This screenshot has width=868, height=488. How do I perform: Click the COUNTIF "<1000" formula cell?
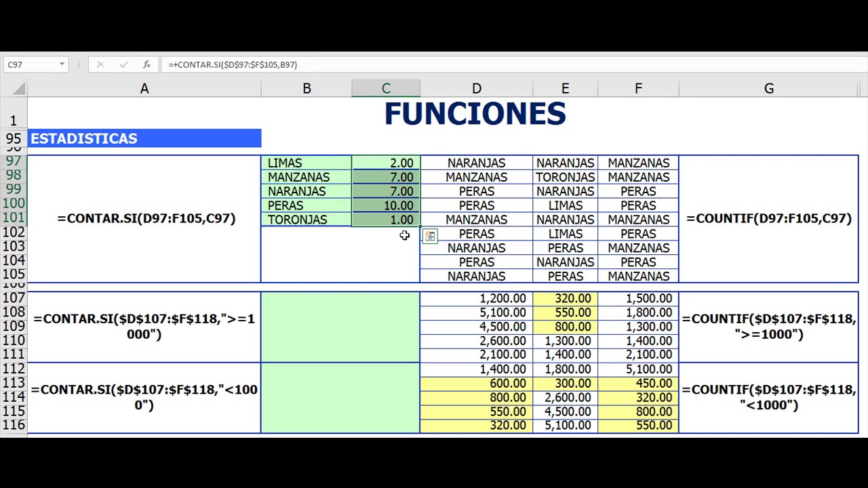769,397
